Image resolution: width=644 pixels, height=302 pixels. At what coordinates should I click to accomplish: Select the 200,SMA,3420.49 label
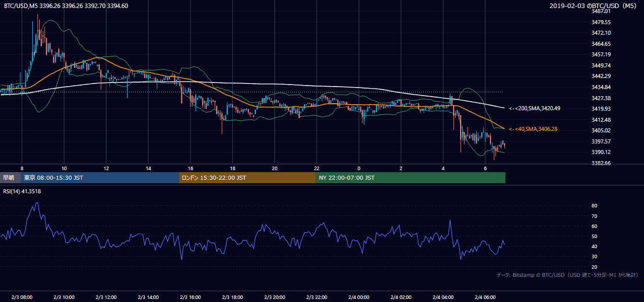click(535, 108)
